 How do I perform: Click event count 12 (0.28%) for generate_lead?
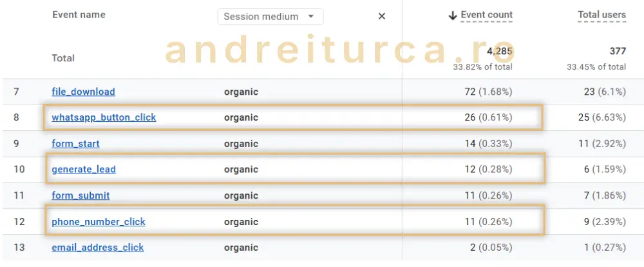[x=490, y=170]
